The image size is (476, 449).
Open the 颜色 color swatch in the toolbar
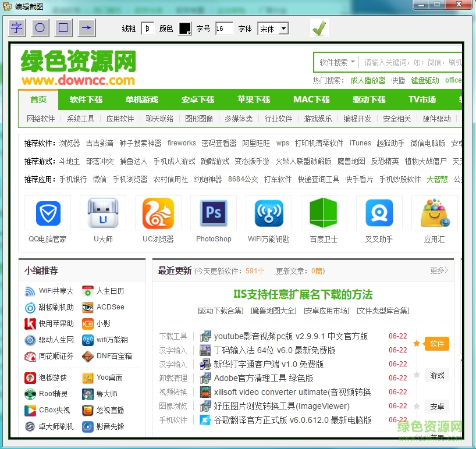[x=186, y=28]
